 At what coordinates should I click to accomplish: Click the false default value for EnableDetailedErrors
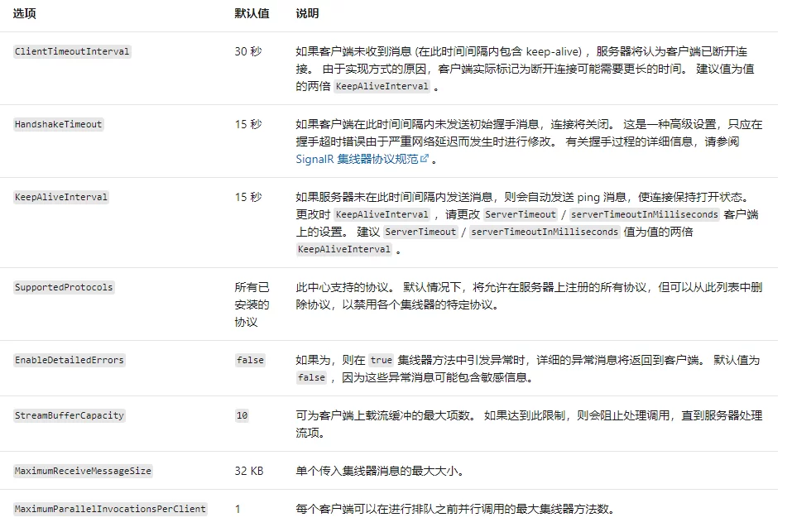pyautogui.click(x=250, y=360)
